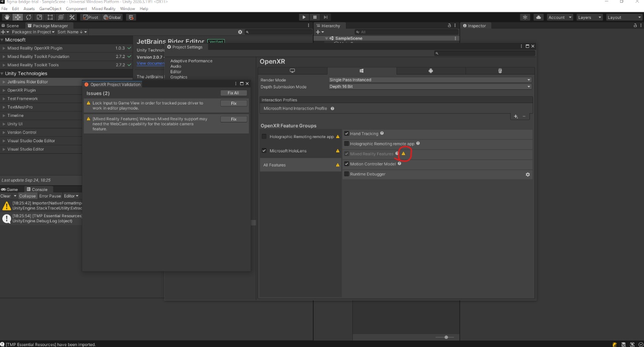Switch to the Scene tab

10,26
